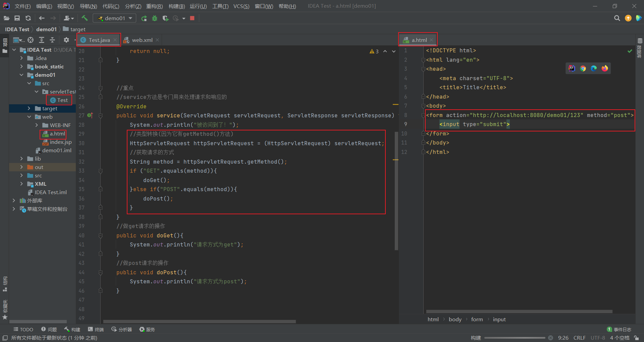The height and width of the screenshot is (342, 644).
Task: Click the Open folder toolbar icon
Action: pyautogui.click(x=6, y=18)
